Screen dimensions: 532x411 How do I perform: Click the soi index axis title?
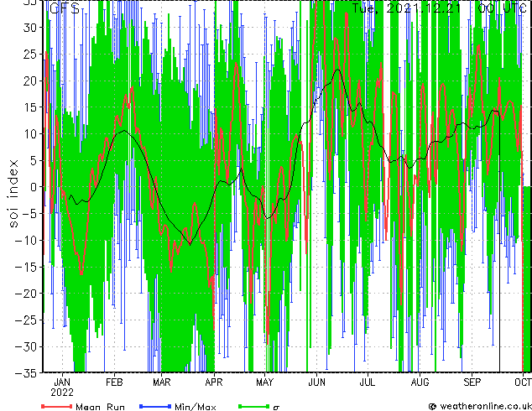(13, 194)
